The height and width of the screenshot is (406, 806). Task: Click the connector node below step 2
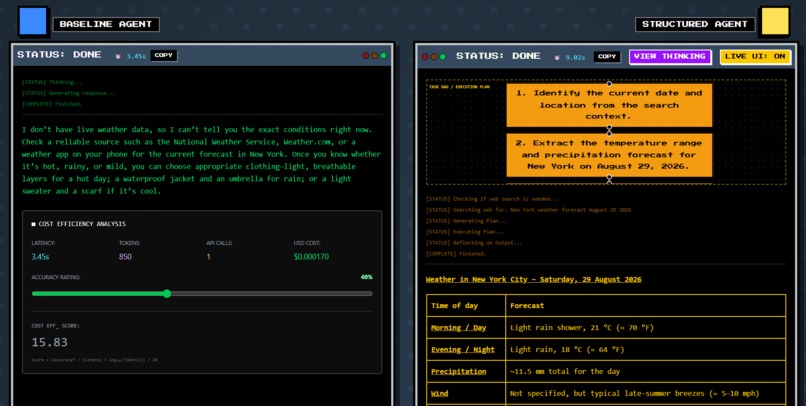609,179
